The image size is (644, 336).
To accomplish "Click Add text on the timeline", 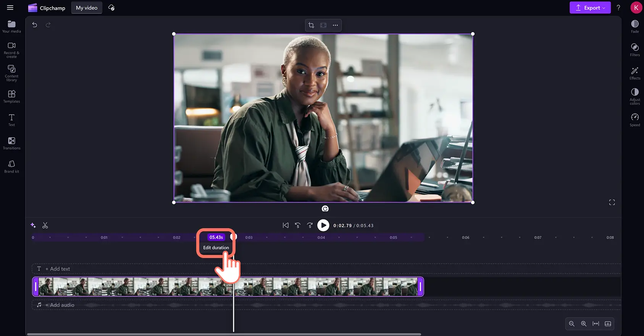I will (58, 269).
